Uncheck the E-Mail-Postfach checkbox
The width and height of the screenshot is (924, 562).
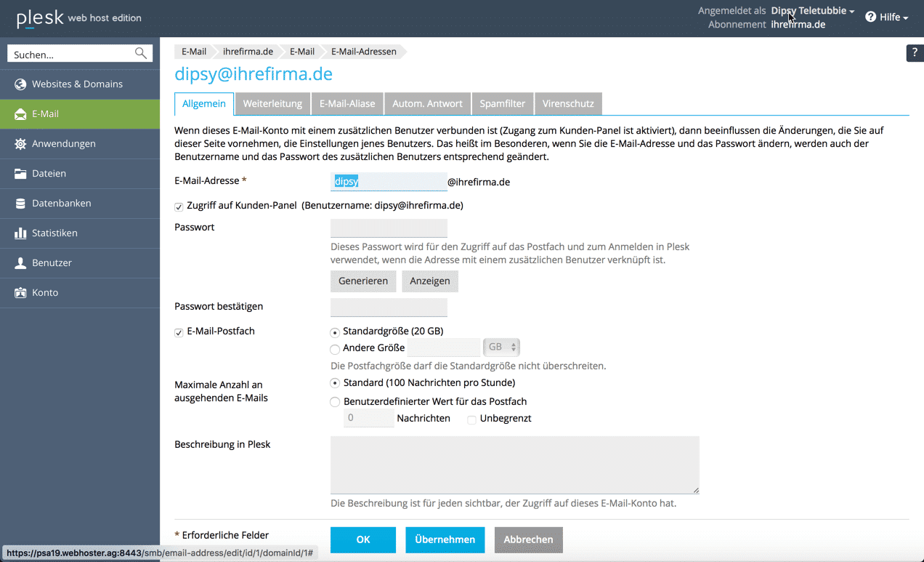coord(179,332)
